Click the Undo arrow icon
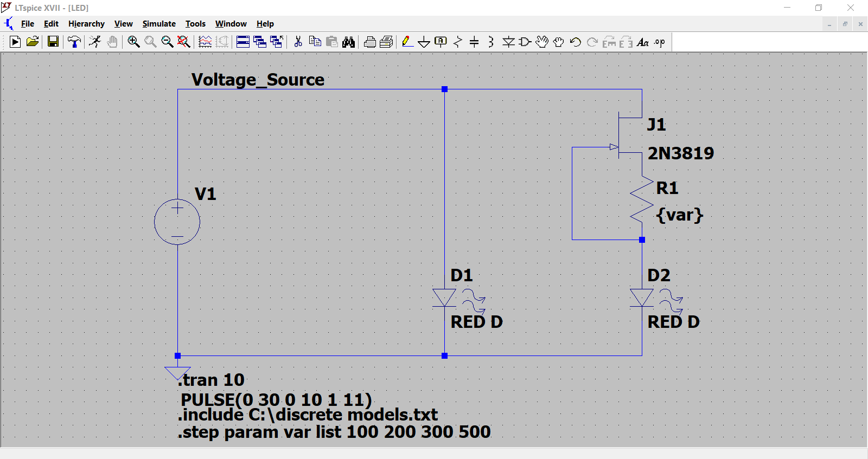The image size is (868, 459). [576, 42]
